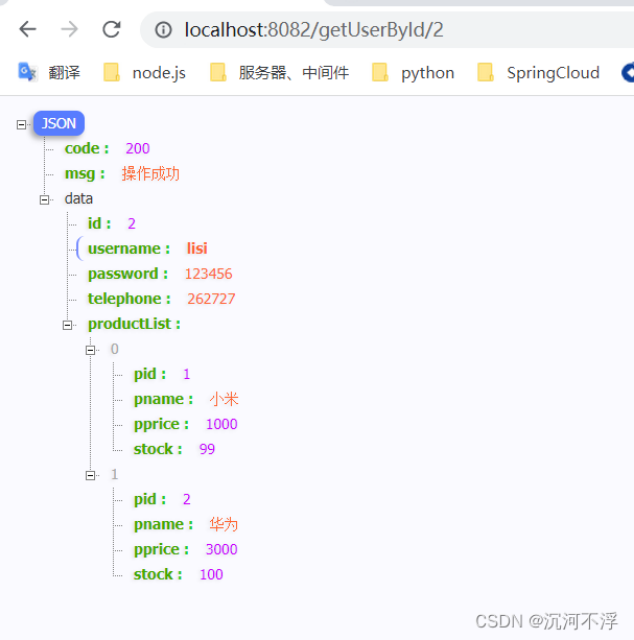Click the pname value 华为
This screenshot has height=640, width=634.
pos(223,525)
